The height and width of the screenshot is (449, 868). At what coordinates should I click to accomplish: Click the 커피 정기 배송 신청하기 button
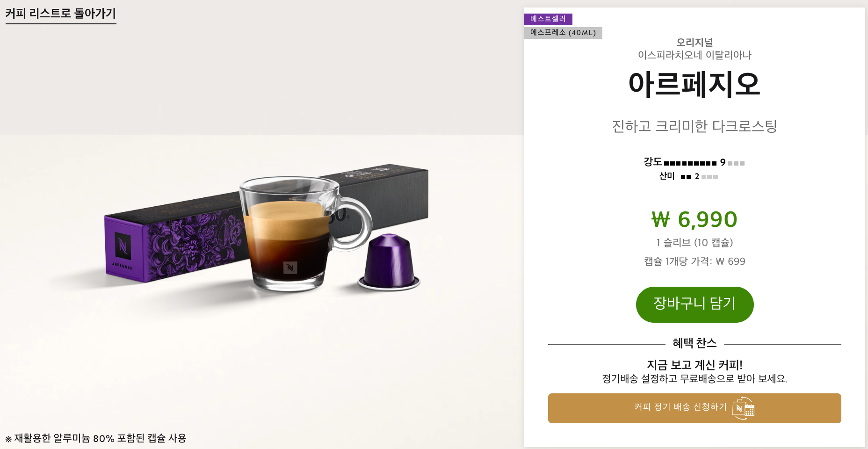(694, 408)
